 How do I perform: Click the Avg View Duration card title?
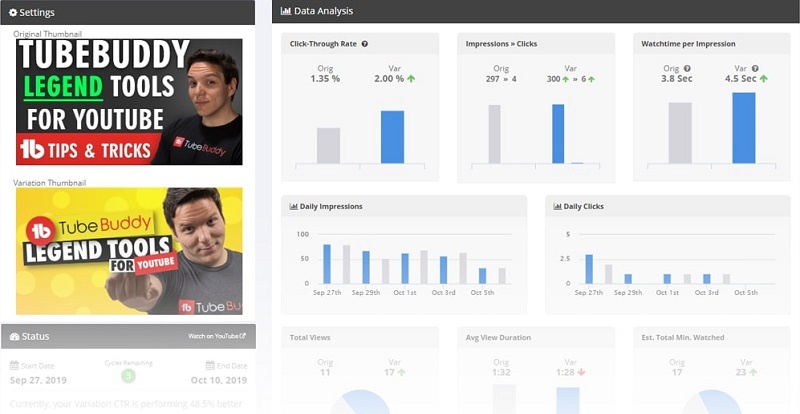pos(498,337)
